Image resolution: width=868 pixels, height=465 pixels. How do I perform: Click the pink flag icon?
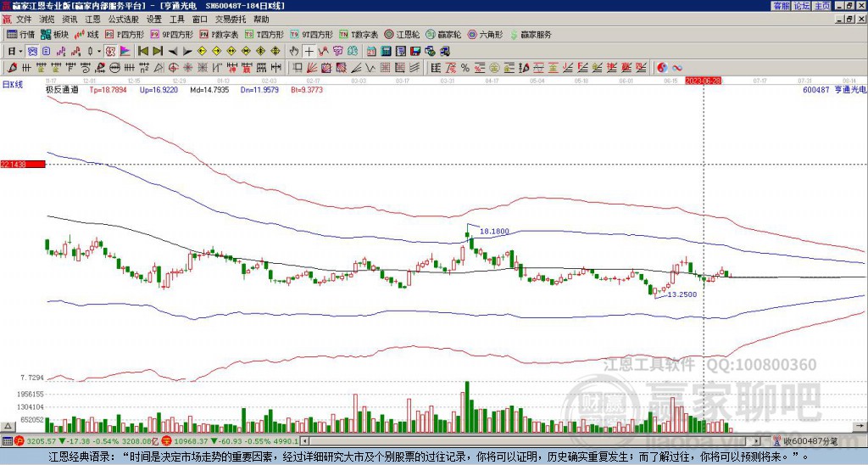pos(125,52)
